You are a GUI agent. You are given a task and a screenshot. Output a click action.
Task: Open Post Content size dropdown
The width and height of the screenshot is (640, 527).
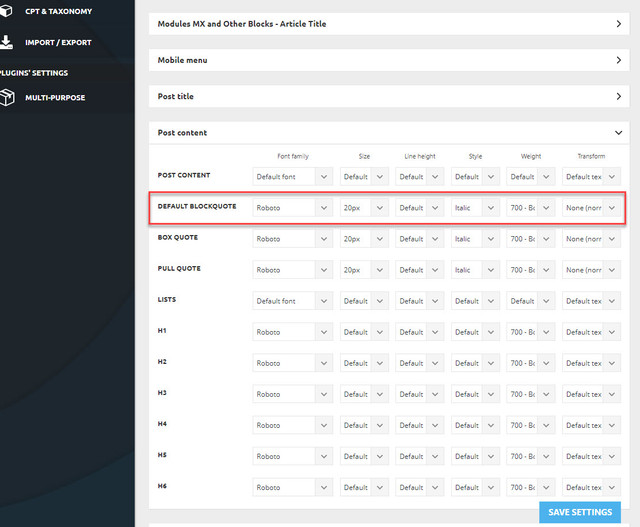click(364, 177)
